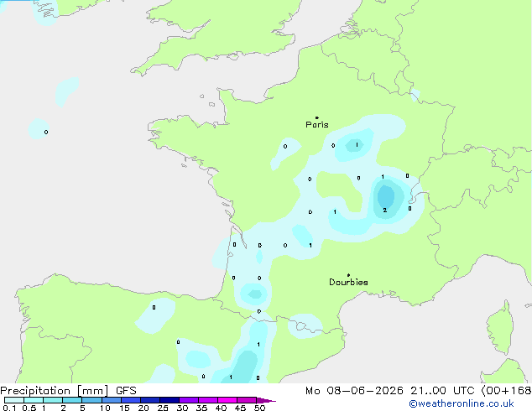The height and width of the screenshot is (411, 532).
Task: Click the legend label 25
Action: pos(163,408)
